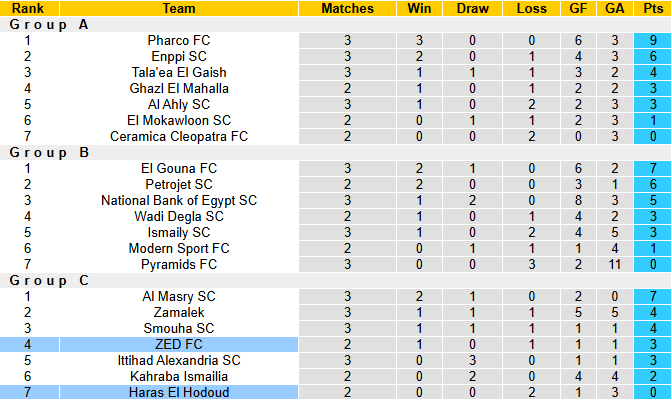The width and height of the screenshot is (671, 399).
Task: Click Ceramica Cleopatra FC row name
Action: (179, 136)
